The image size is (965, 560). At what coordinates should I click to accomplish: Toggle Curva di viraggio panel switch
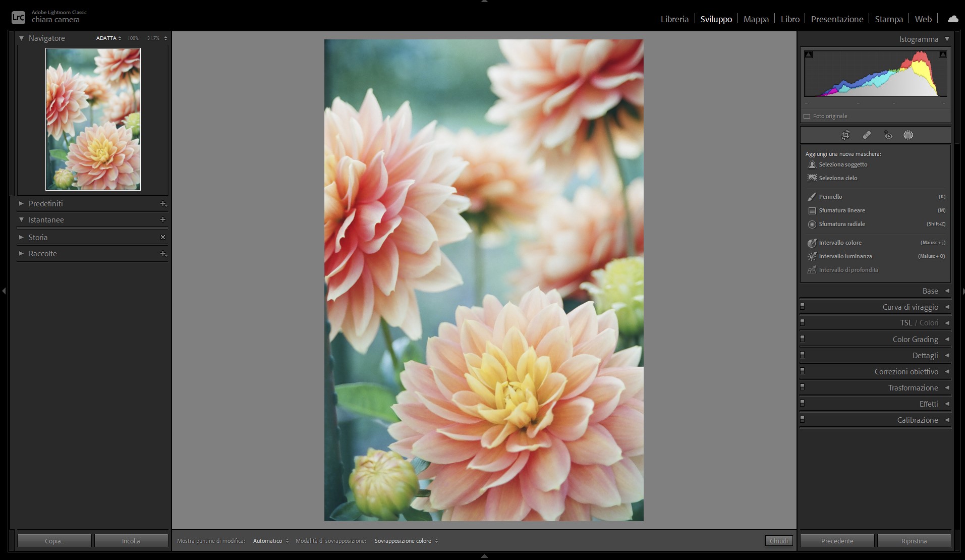click(x=803, y=306)
